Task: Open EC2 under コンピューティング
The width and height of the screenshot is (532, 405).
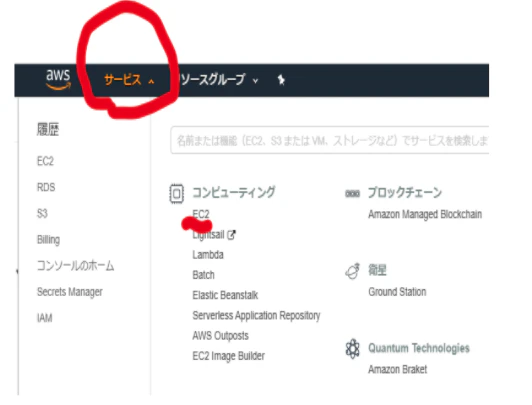Action: tap(201, 214)
